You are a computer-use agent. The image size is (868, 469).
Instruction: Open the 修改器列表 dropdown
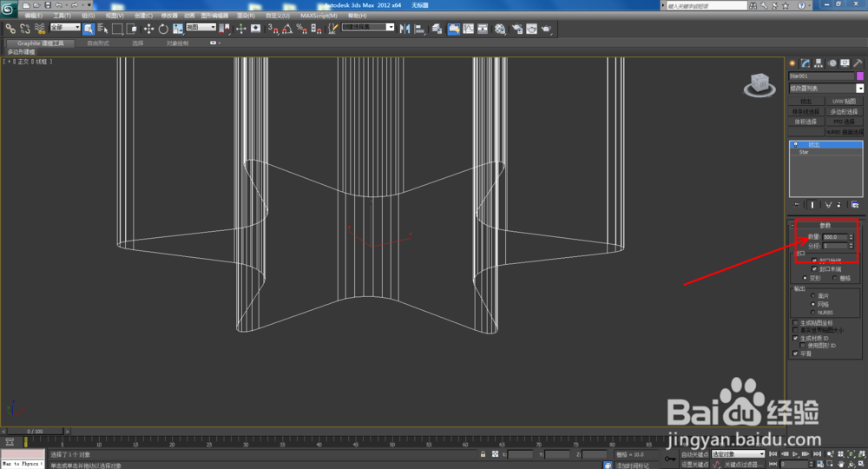(x=826, y=88)
